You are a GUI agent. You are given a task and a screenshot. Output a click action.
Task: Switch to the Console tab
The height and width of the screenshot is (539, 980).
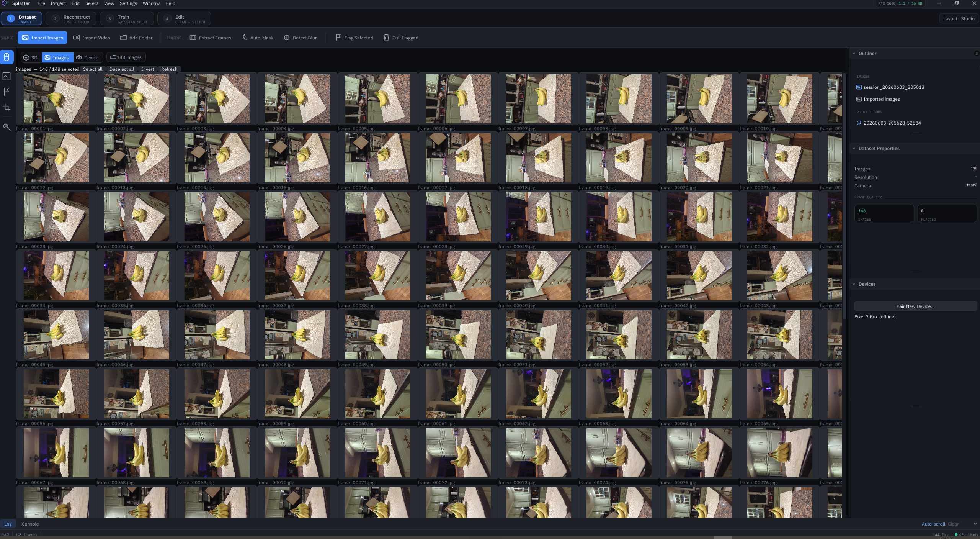tap(30, 524)
